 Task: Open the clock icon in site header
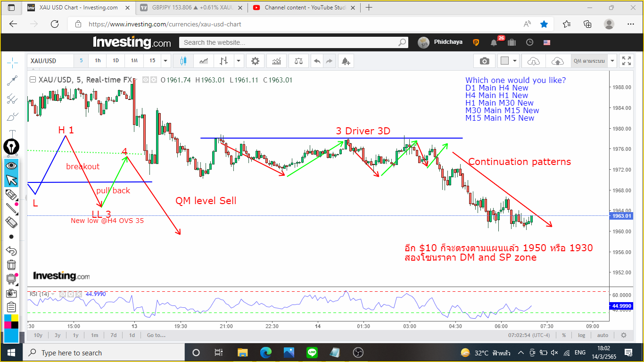point(529,42)
